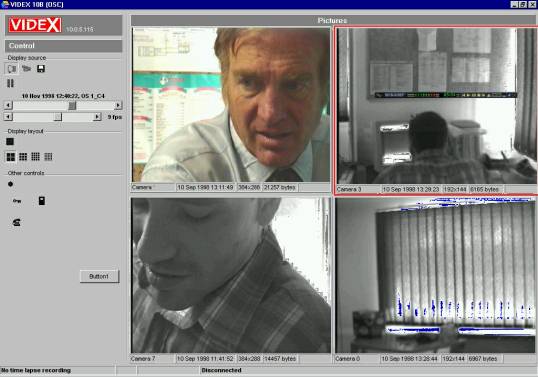Click right arrow of the time position scrollbar
Image resolution: width=538 pixels, height=377 pixels.
point(118,105)
